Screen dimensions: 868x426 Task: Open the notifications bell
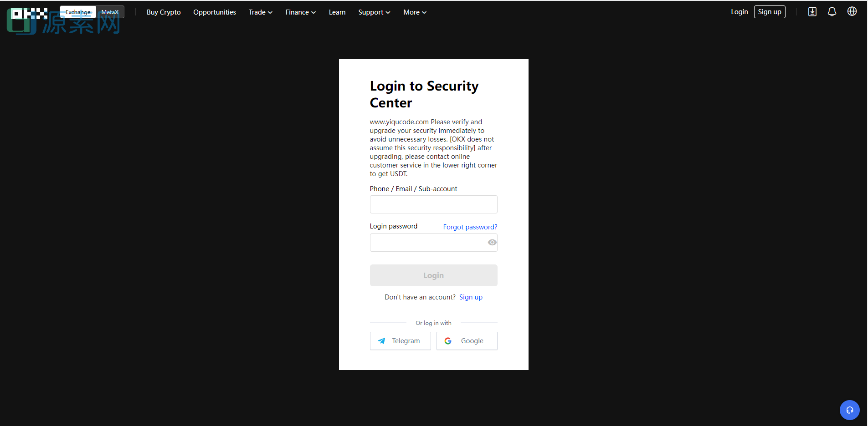coord(832,12)
